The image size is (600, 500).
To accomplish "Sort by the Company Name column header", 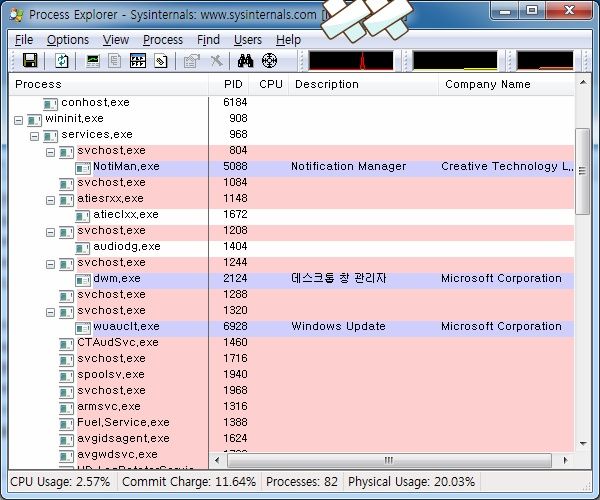I will pos(507,84).
